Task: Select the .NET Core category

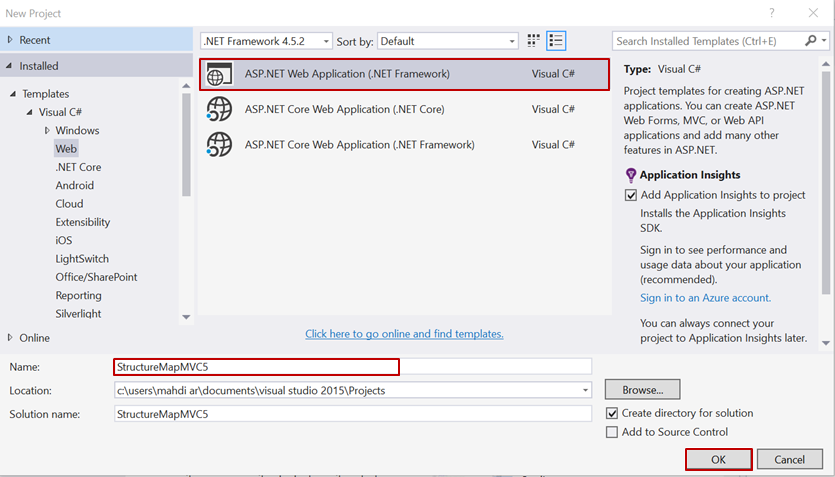Action: click(78, 167)
